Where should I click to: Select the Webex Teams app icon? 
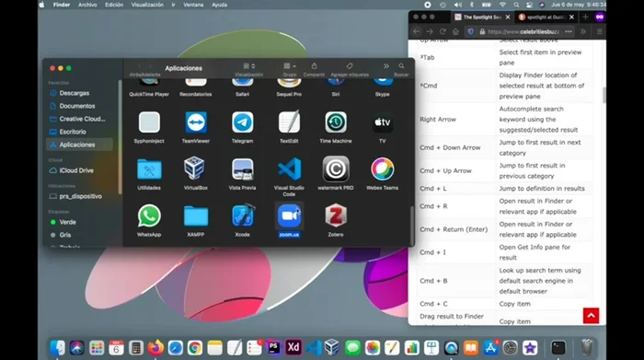pos(383,168)
